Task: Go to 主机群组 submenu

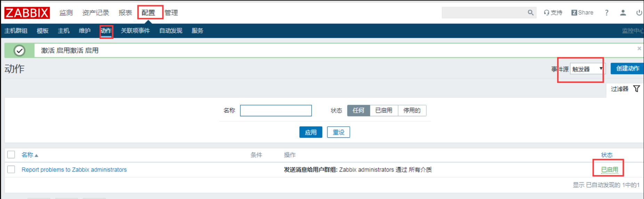Action: (16, 31)
